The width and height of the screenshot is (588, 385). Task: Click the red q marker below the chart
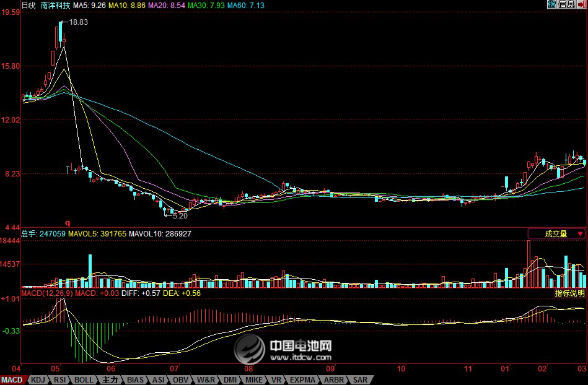tap(68, 222)
